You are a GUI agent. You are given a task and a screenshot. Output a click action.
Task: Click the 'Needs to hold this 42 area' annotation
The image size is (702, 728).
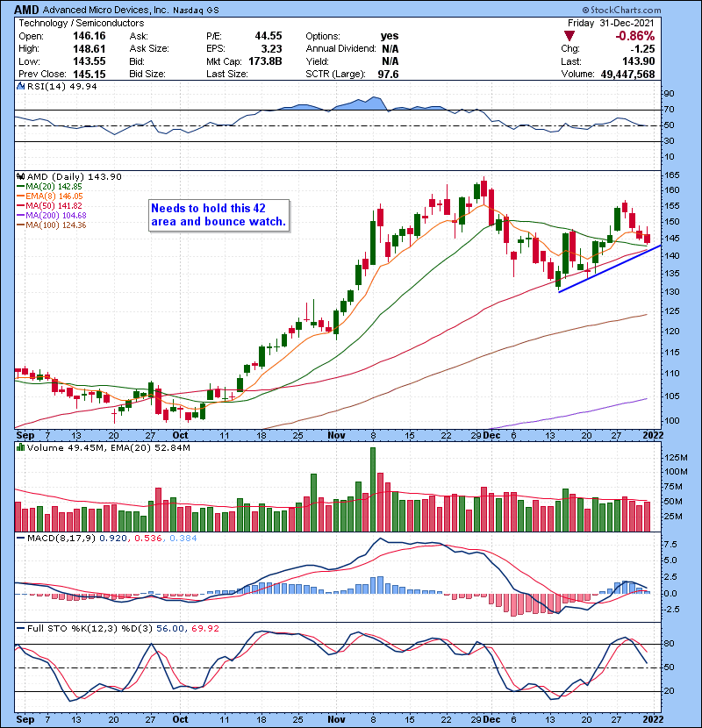click(218, 215)
